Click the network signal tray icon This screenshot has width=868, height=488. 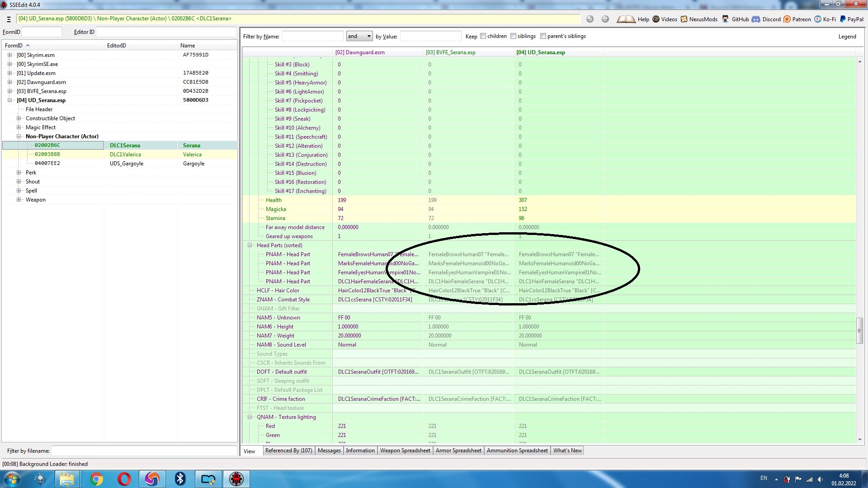coord(809,479)
